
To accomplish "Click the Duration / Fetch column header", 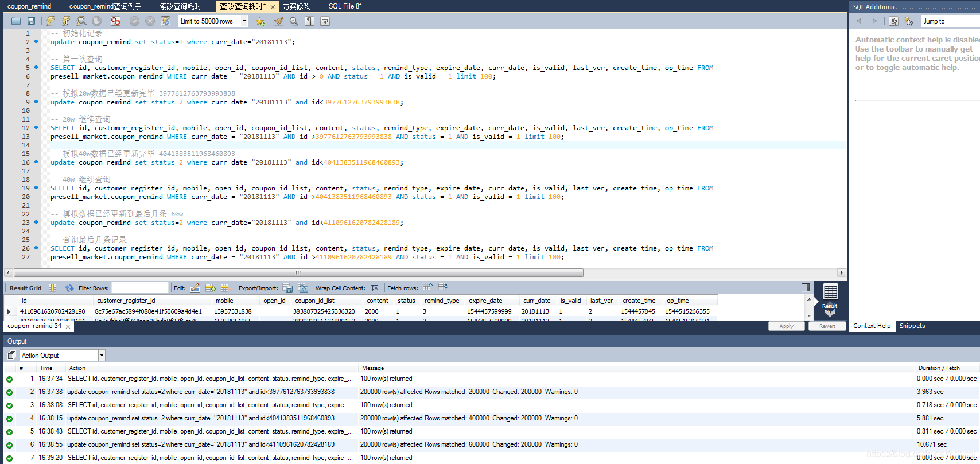I will (946, 368).
